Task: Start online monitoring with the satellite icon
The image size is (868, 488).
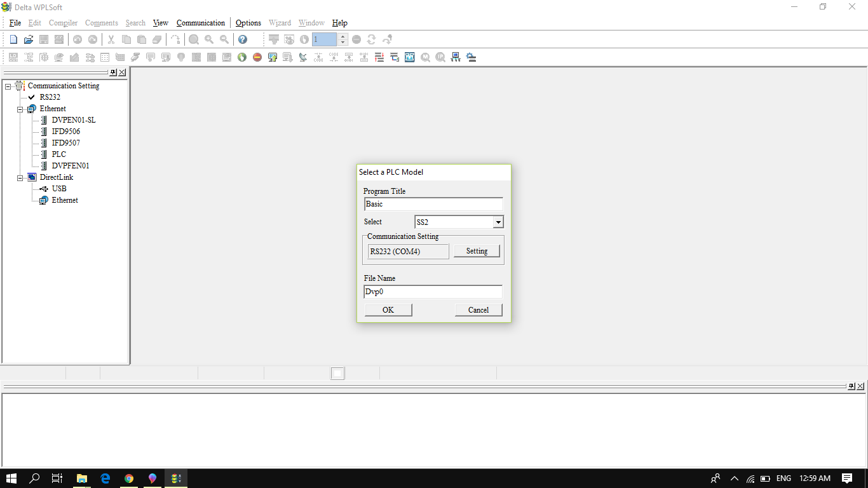Action: click(303, 57)
